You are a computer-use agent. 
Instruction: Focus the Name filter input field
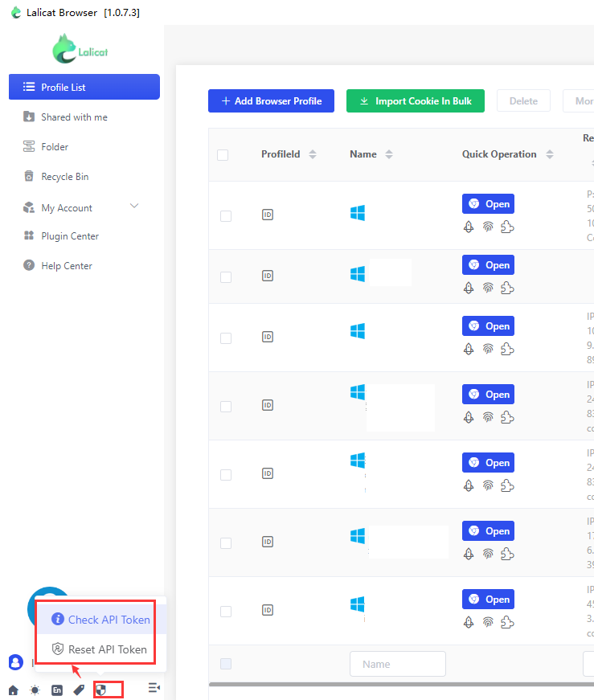click(398, 664)
